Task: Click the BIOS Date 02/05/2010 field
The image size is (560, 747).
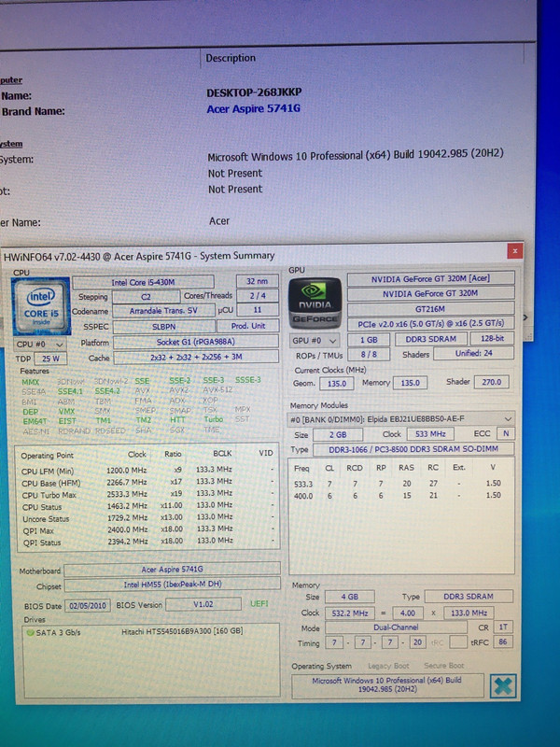Action: tap(88, 606)
